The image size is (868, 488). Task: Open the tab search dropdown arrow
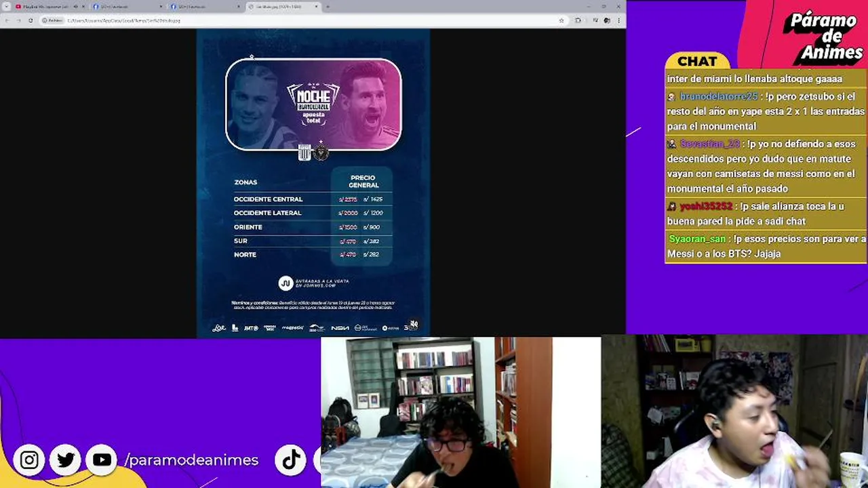[x=6, y=7]
